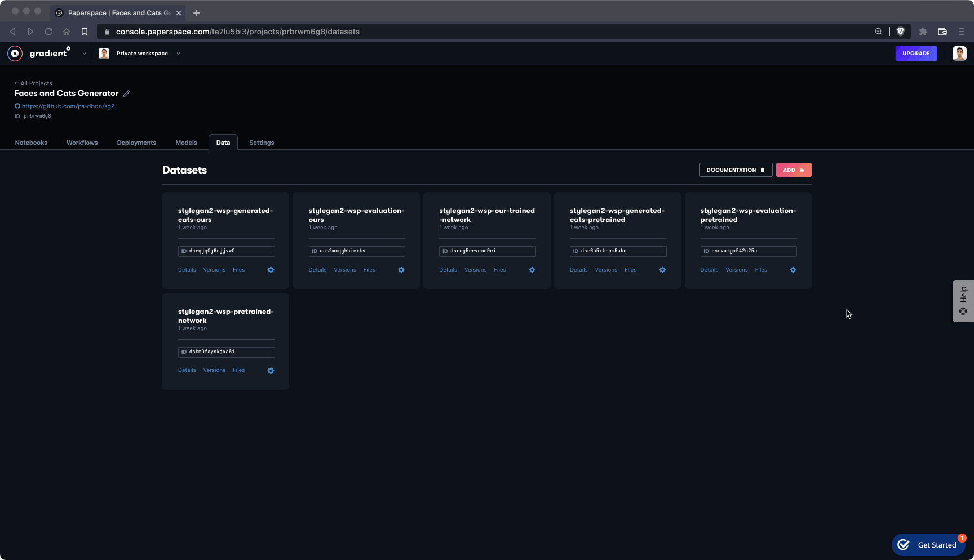
Task: Click the browser forward arrow
Action: (x=30, y=32)
